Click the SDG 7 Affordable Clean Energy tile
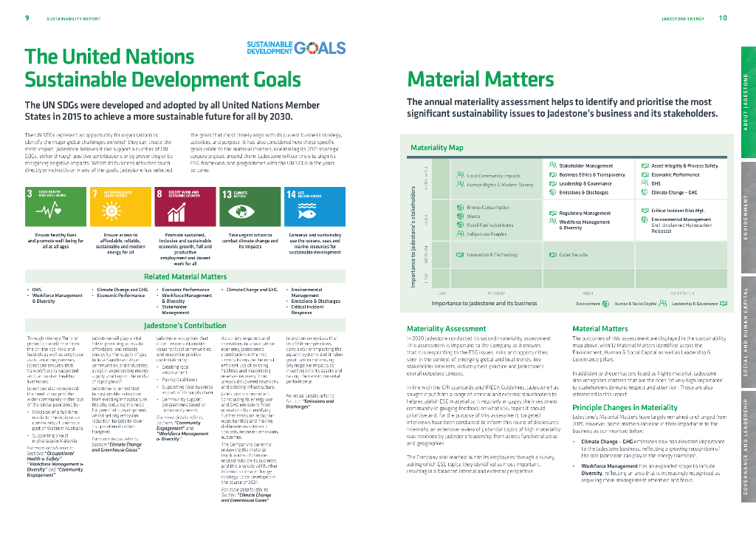756x535 pixels. (120, 206)
